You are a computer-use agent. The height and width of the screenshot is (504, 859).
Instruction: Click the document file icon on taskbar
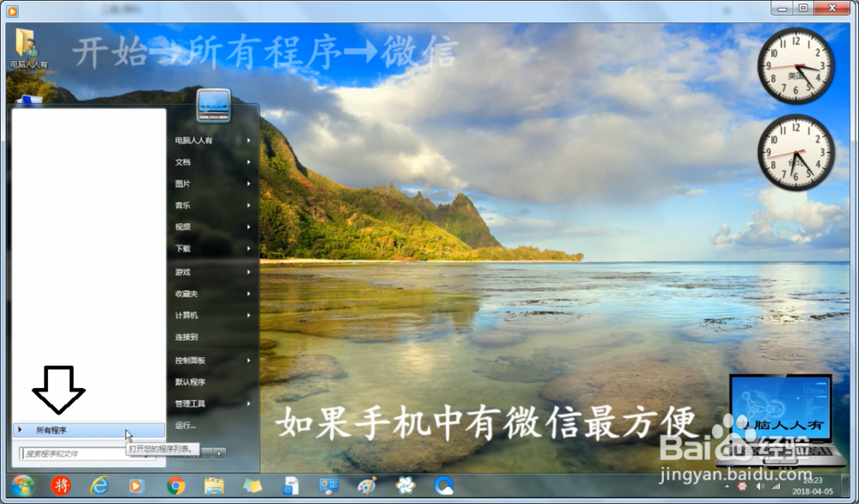pos(291,487)
